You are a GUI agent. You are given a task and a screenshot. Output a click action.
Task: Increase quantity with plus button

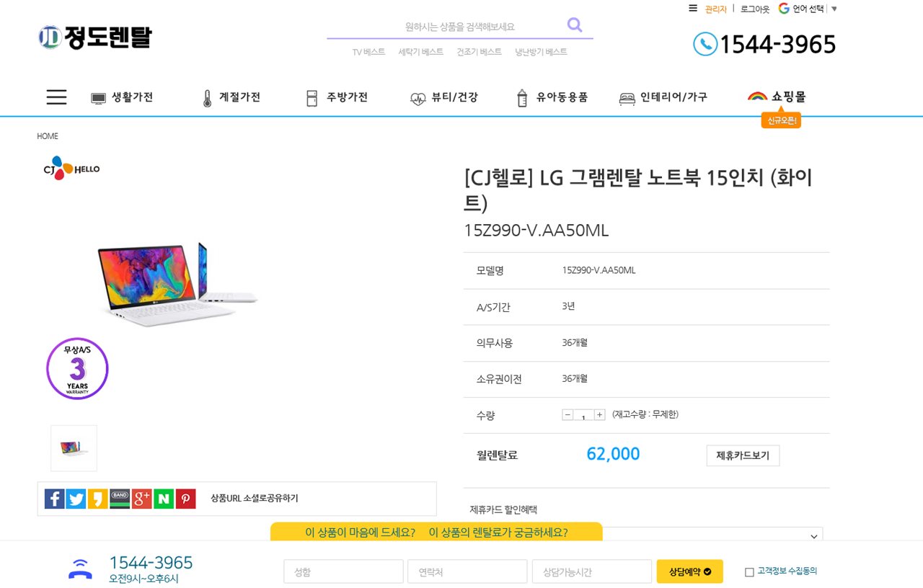pyautogui.click(x=599, y=415)
